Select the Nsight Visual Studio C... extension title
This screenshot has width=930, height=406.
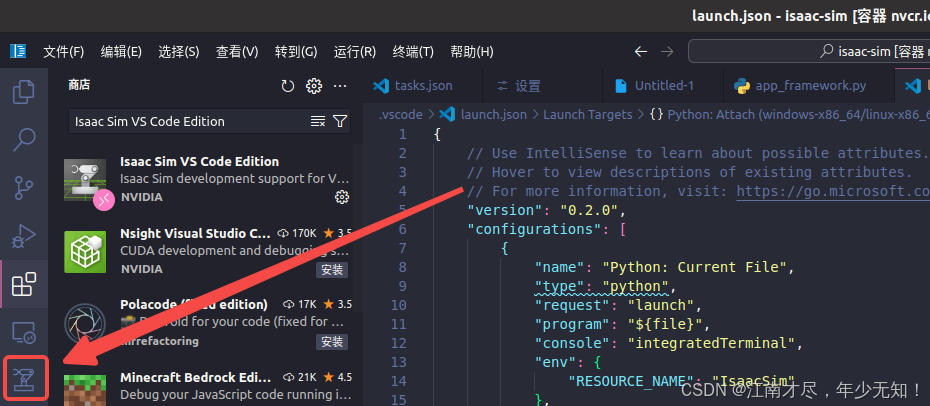click(x=195, y=234)
